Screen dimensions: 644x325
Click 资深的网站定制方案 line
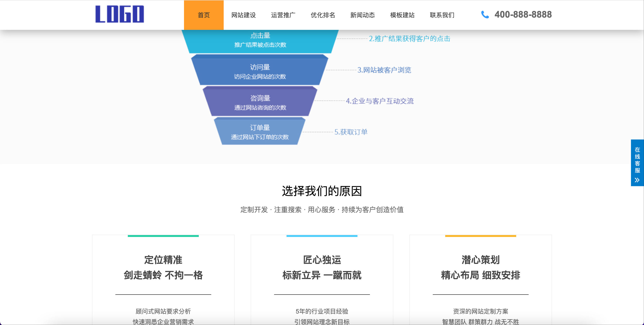[481, 311]
